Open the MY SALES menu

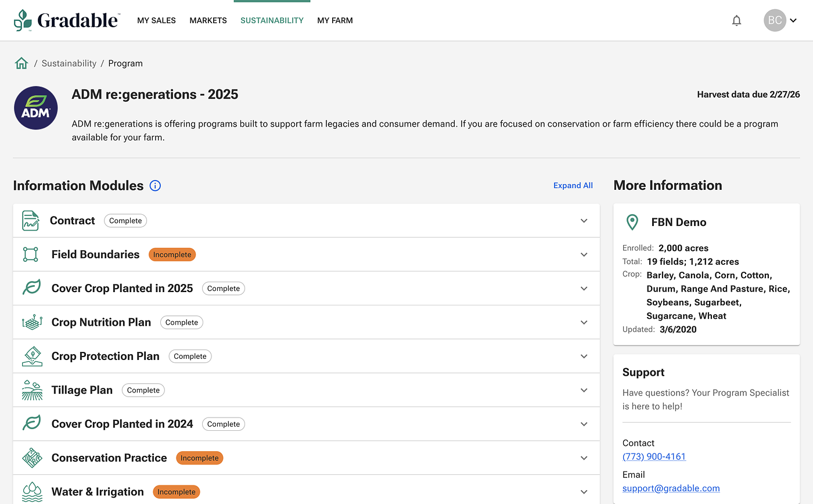tap(156, 20)
